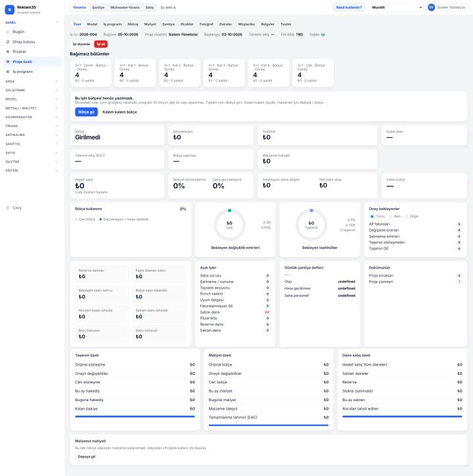Screen dimensions: 473x476
Task: Expand the SATIŞ sidebar section
Action: pos(32,153)
